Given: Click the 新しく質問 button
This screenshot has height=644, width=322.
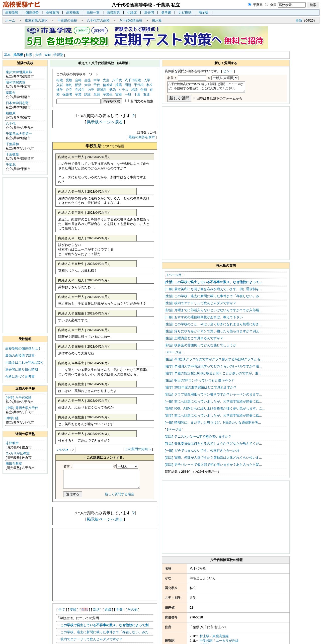Looking at the screenshot, I should click(x=179, y=98).
